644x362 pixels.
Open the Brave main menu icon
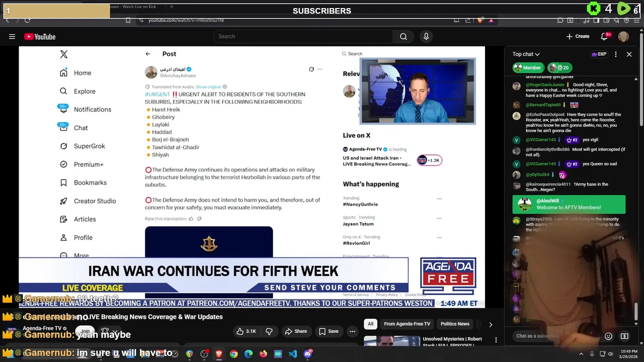click(x=636, y=20)
